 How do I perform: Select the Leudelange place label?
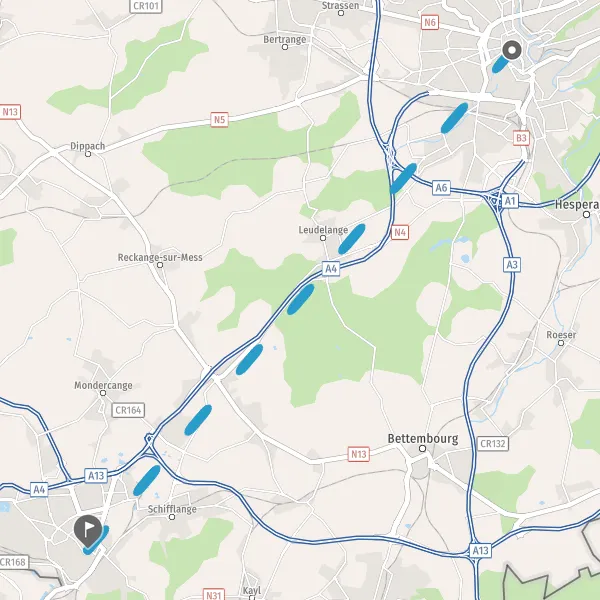coord(323,230)
